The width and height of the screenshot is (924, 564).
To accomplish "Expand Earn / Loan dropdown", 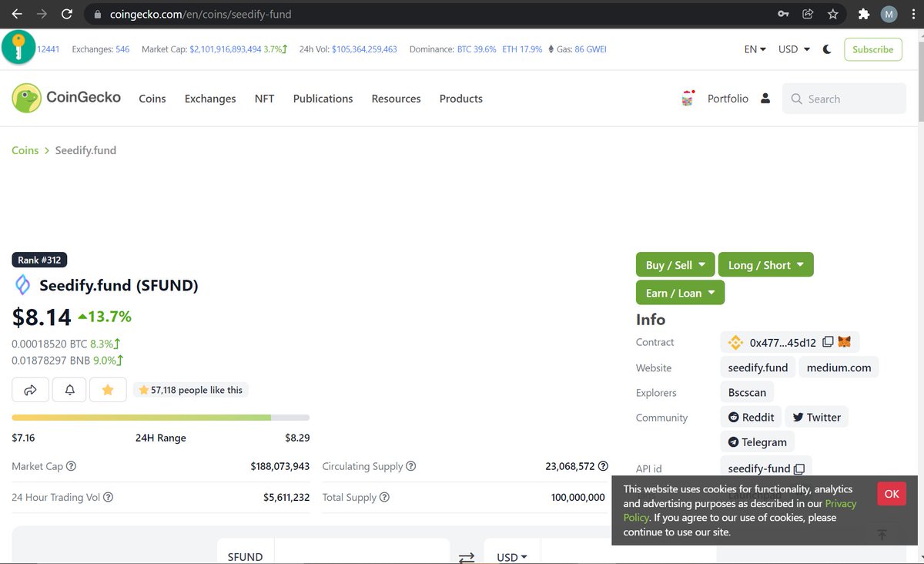I will 680,293.
